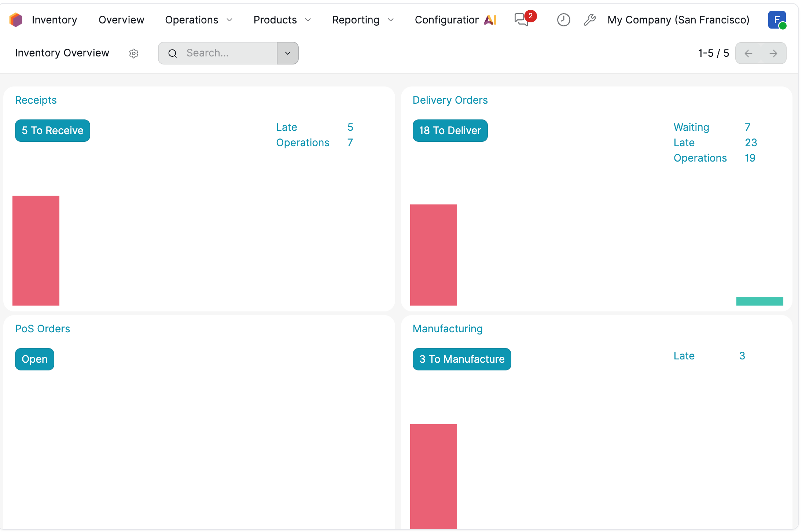Go to previous page arrow
The image size is (802, 532).
(748, 53)
